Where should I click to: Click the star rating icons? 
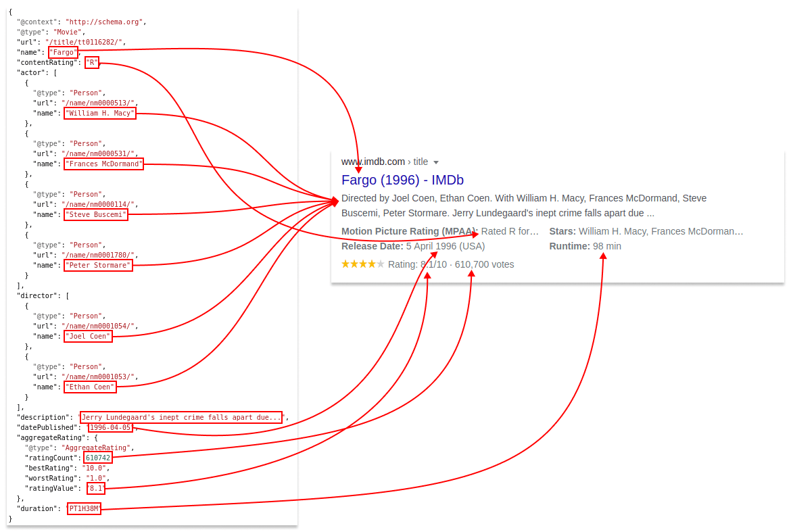pyautogui.click(x=362, y=264)
